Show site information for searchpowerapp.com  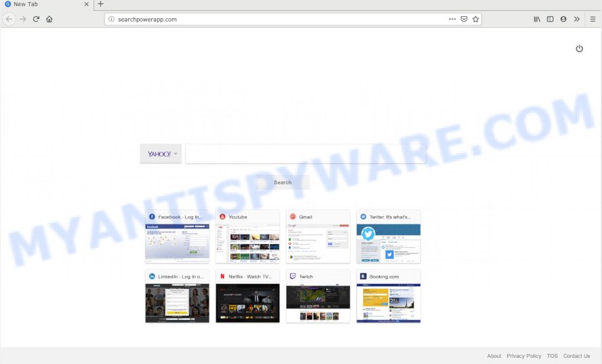click(x=111, y=19)
